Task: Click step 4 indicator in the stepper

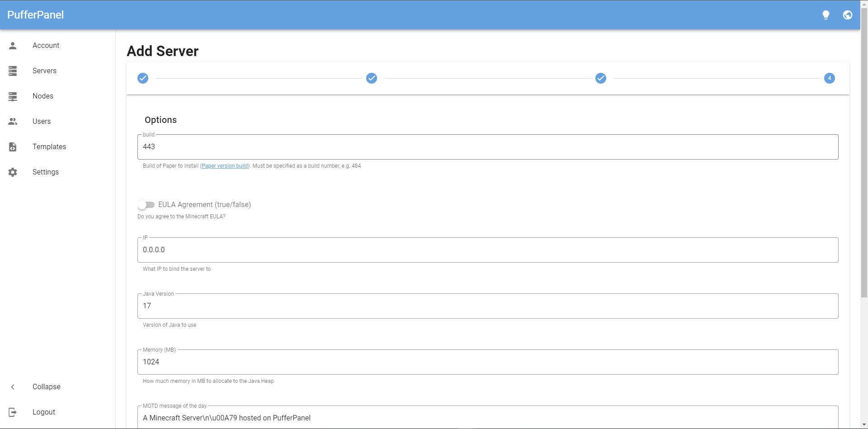Action: [830, 78]
